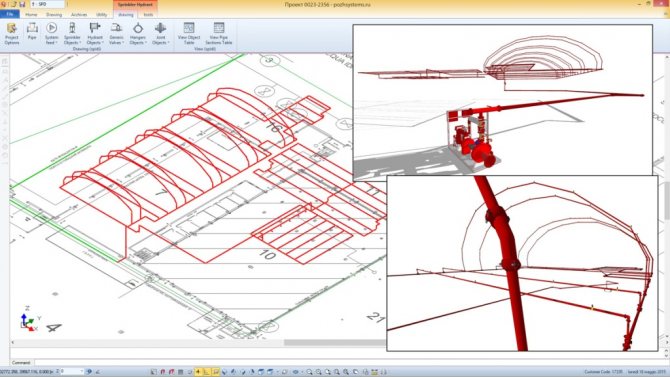Switch to the Utility ribbon tab

click(x=102, y=15)
